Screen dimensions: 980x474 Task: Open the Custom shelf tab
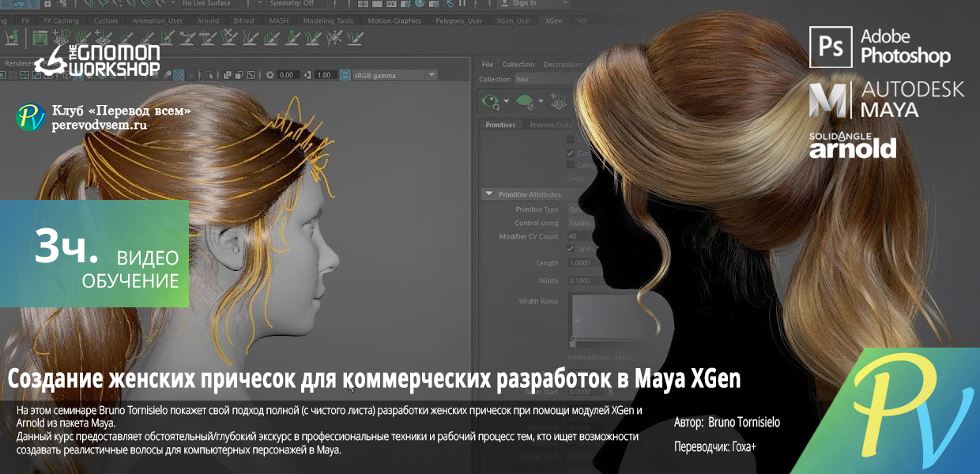pyautogui.click(x=106, y=21)
